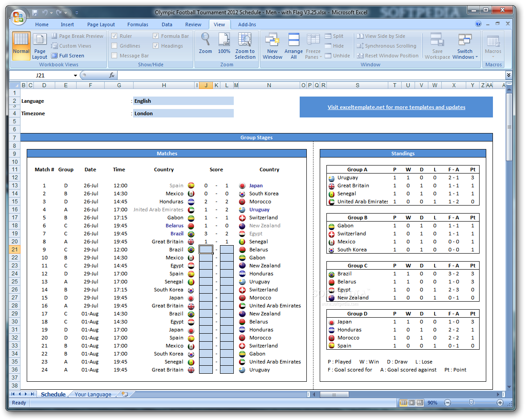Toggle the Gridlines checkbox

114,46
